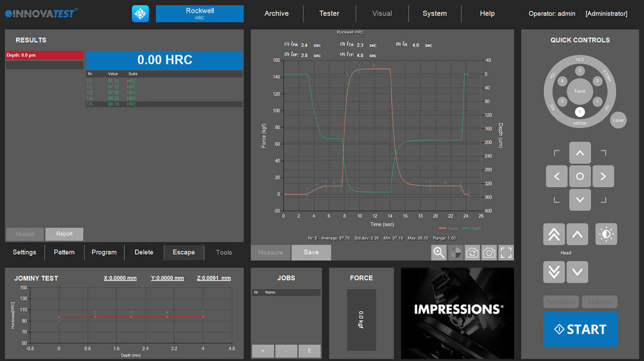Open the Tester menu
644x361 pixels.
pos(329,14)
